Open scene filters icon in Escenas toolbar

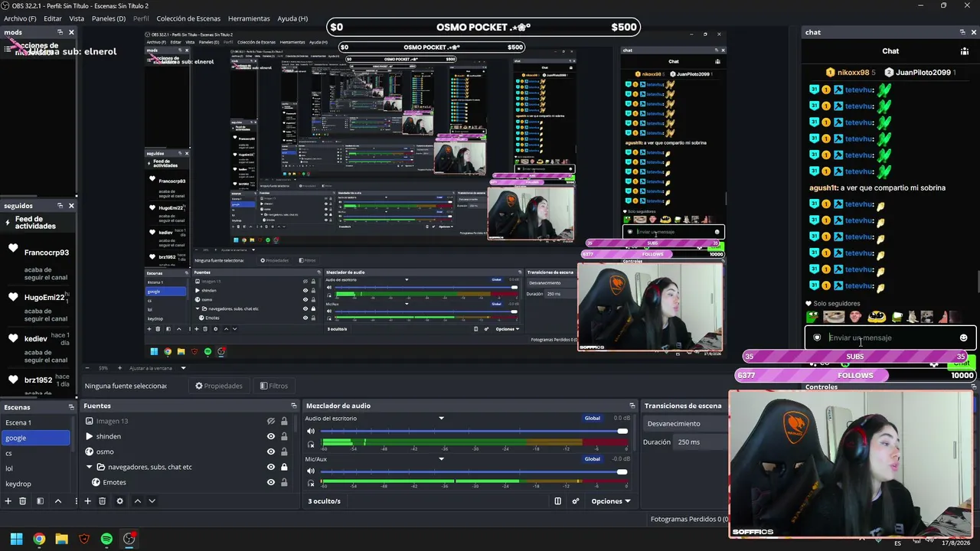click(x=40, y=501)
